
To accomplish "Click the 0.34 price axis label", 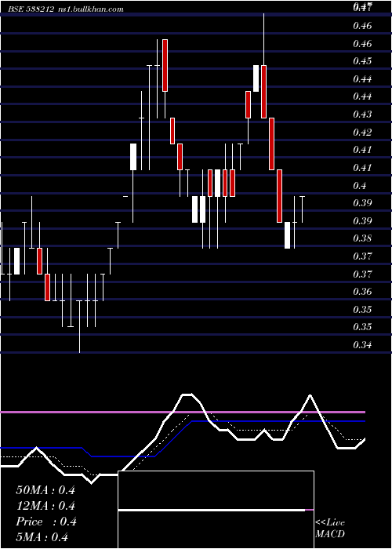I will (x=362, y=345).
